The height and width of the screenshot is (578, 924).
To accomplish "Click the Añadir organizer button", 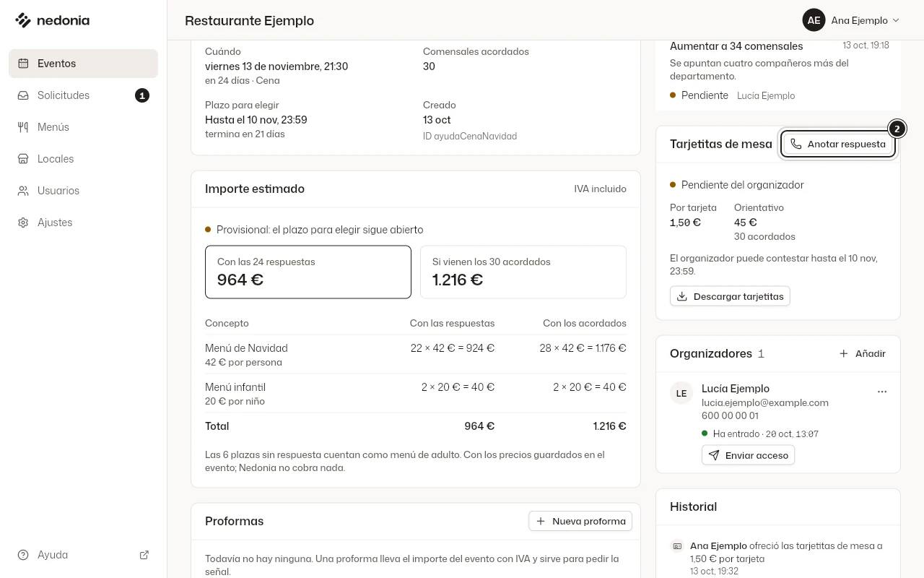I will (x=863, y=354).
